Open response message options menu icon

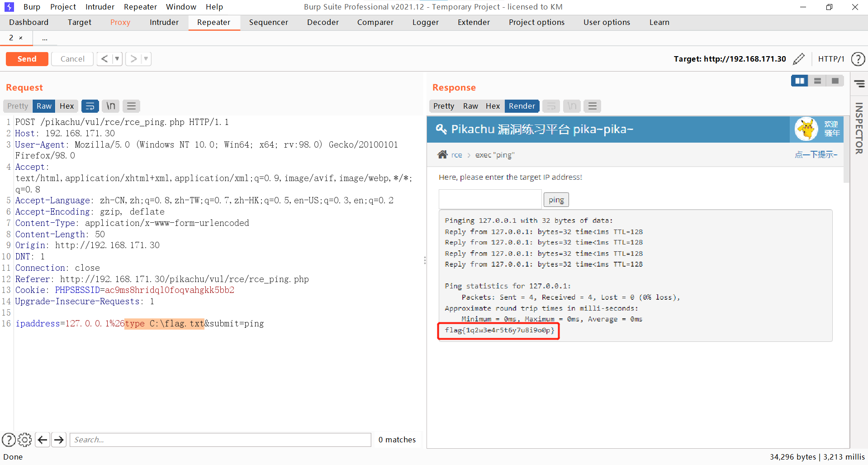pos(592,106)
